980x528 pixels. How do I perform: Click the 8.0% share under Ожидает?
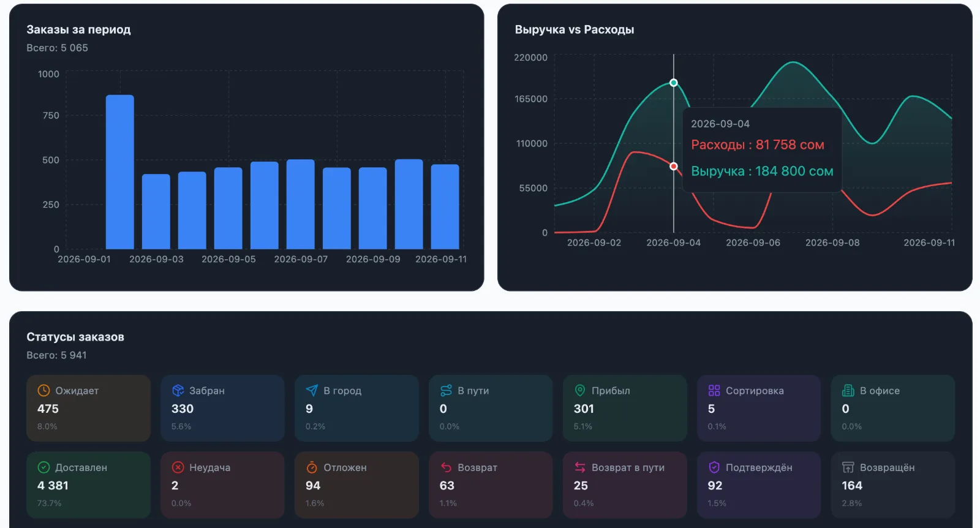(47, 427)
